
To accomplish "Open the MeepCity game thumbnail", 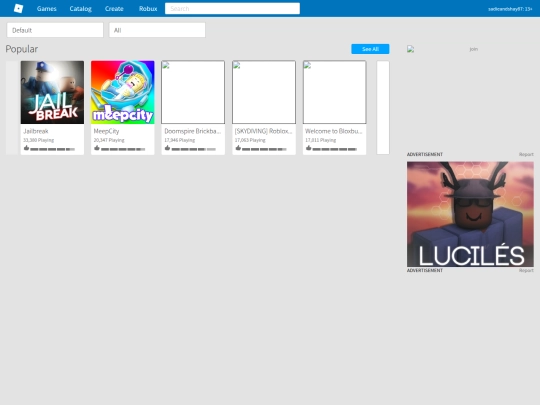I will pyautogui.click(x=123, y=92).
